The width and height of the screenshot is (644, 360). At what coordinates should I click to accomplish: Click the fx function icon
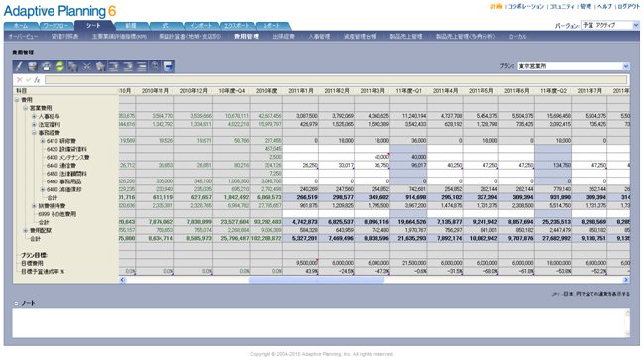[x=37, y=80]
